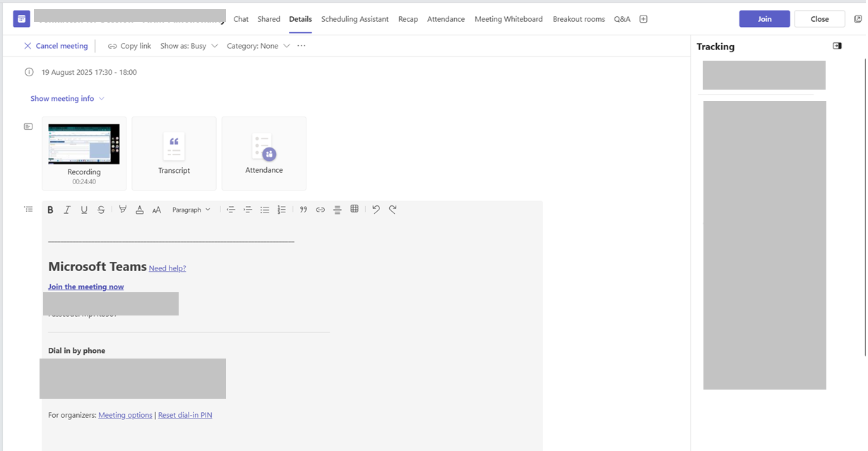Switch to the Chat tab
Image resolution: width=868 pixels, height=451 pixels.
241,19
